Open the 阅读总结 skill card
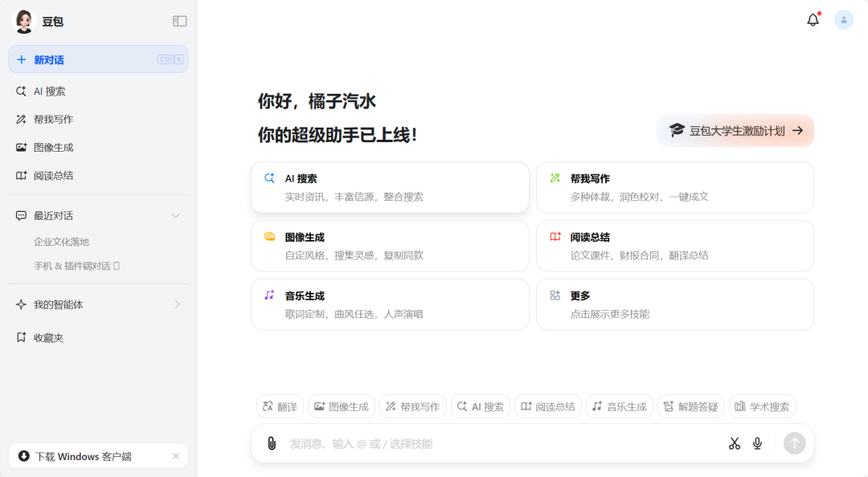Viewport: 868px width, 477px height. [x=675, y=246]
